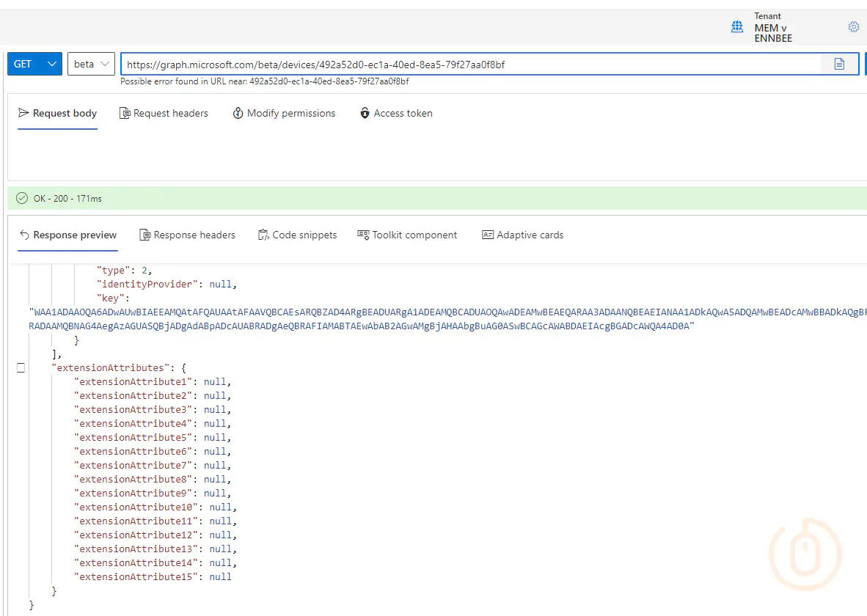867x616 pixels.
Task: Click the green OK status check icon
Action: pyautogui.click(x=21, y=199)
